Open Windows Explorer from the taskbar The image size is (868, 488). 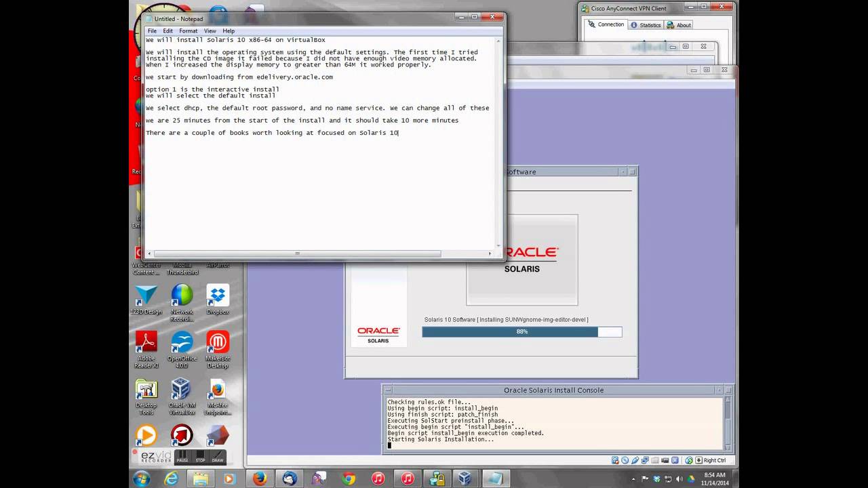pyautogui.click(x=201, y=479)
